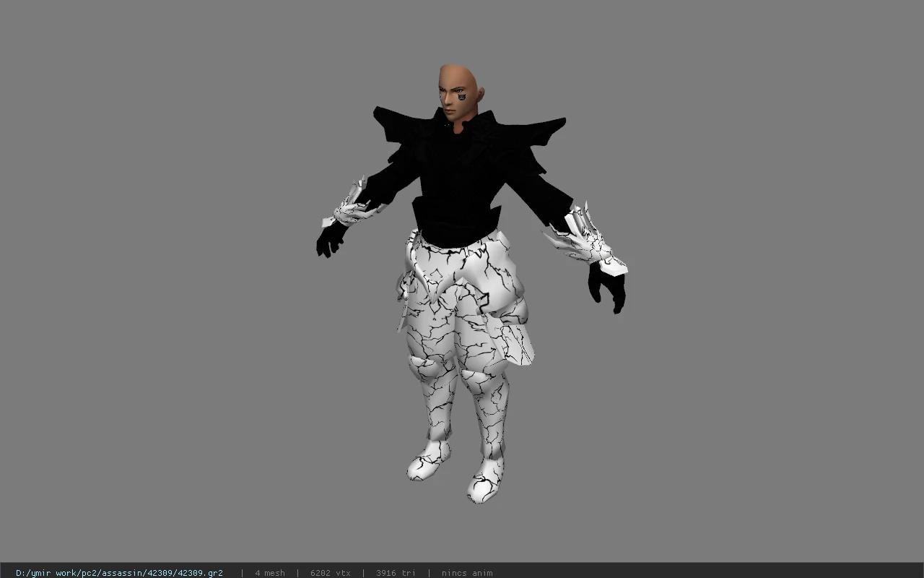Click the '4 mesh' status entry
Image resolution: width=924 pixels, height=578 pixels.
pyautogui.click(x=270, y=573)
